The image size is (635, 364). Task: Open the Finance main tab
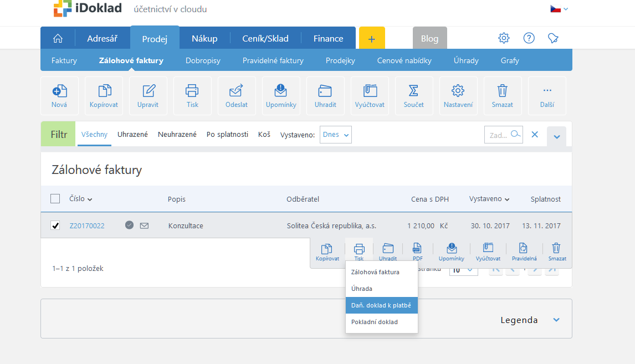(x=328, y=38)
